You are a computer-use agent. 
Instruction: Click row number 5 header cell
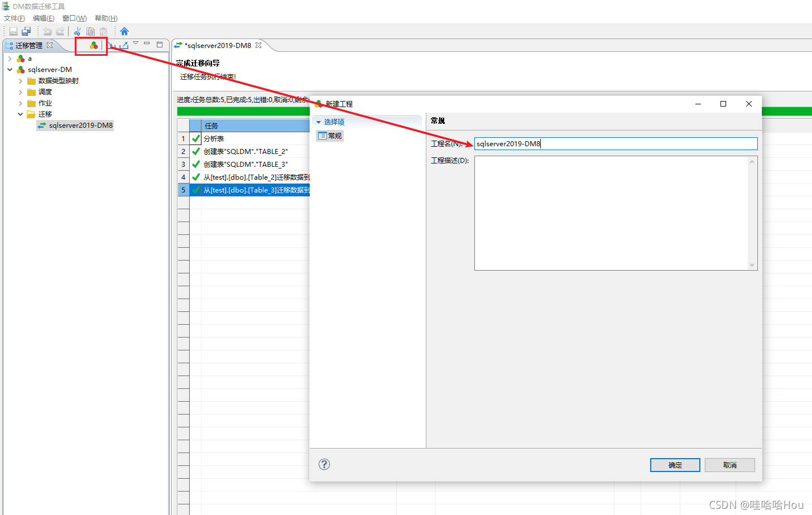click(x=183, y=190)
